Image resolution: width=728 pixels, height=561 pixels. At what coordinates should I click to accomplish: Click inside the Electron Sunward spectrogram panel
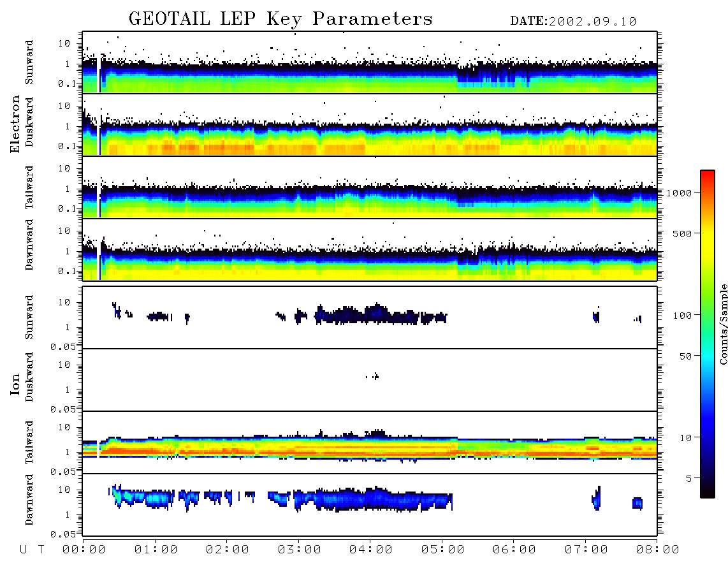[370, 62]
